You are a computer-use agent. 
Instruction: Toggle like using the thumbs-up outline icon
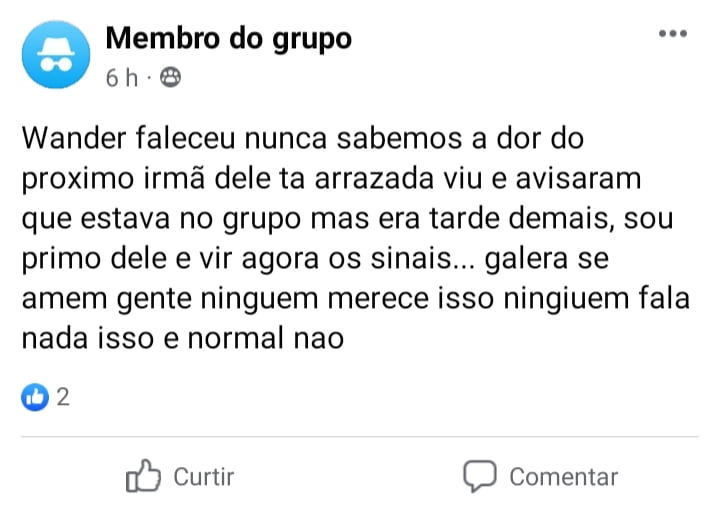143,476
